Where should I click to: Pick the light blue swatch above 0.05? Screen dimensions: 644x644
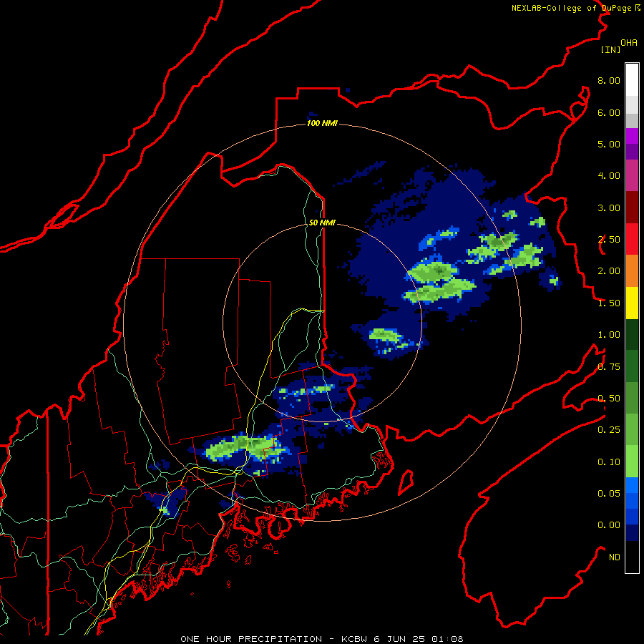tap(632, 485)
